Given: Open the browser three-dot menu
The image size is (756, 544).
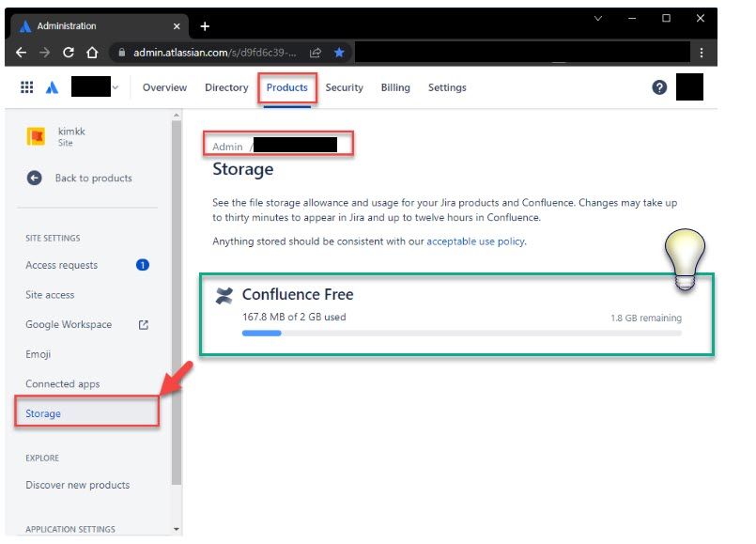Looking at the screenshot, I should click(702, 52).
